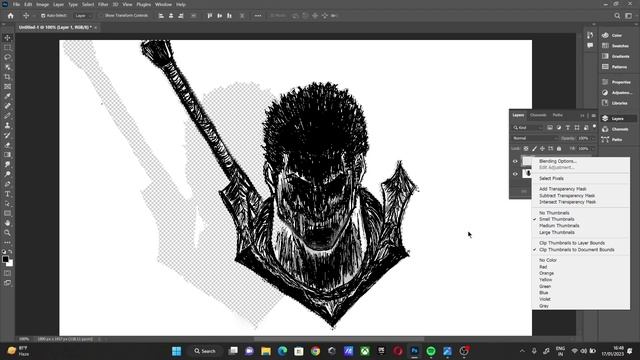Select the Crop tool
This screenshot has height=360, width=640.
click(x=7, y=77)
